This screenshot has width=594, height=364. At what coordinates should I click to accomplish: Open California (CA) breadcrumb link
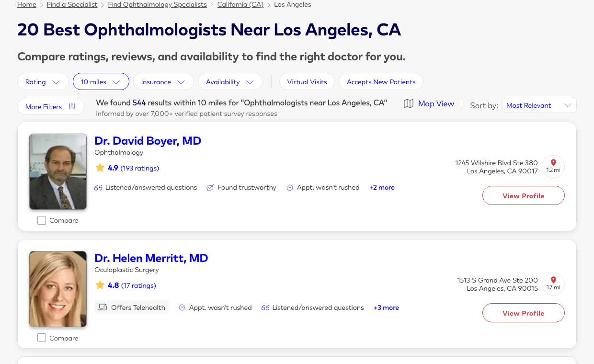pos(240,4)
